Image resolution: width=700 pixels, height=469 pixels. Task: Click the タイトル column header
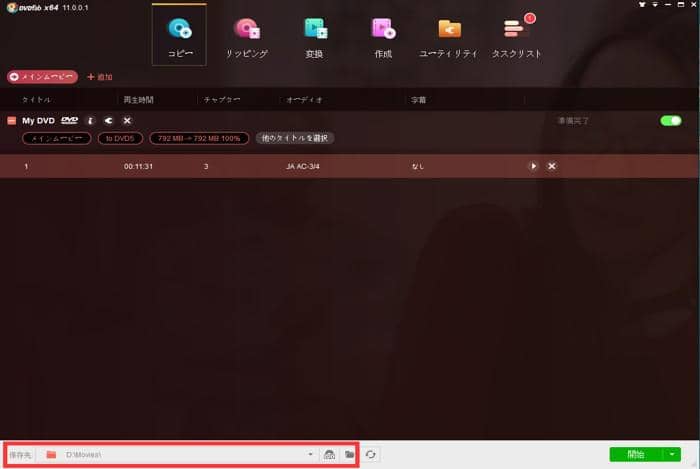[x=36, y=100]
